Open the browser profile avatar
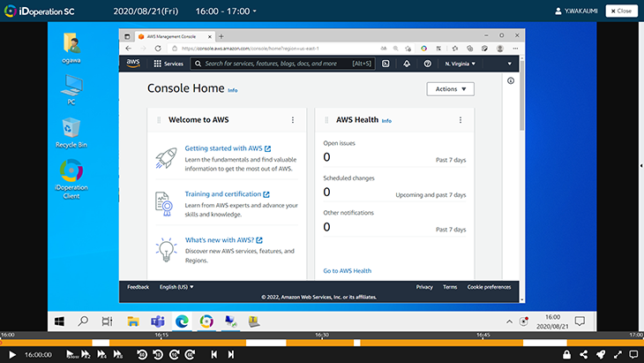The height and width of the screenshot is (363, 644). (500, 49)
